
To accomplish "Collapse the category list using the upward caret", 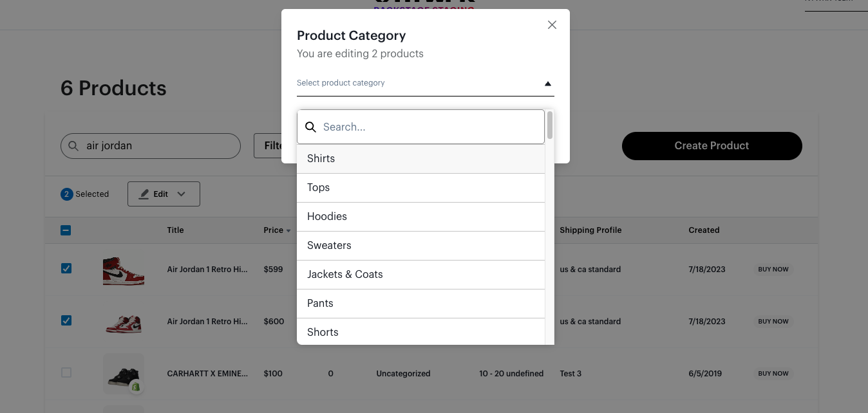I will click(x=548, y=83).
